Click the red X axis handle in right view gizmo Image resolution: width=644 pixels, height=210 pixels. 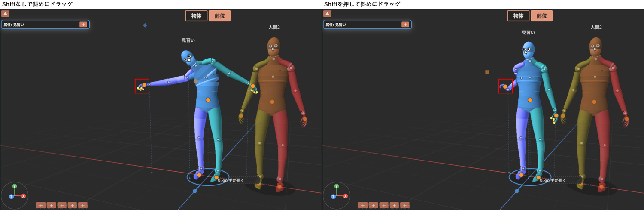[346, 196]
